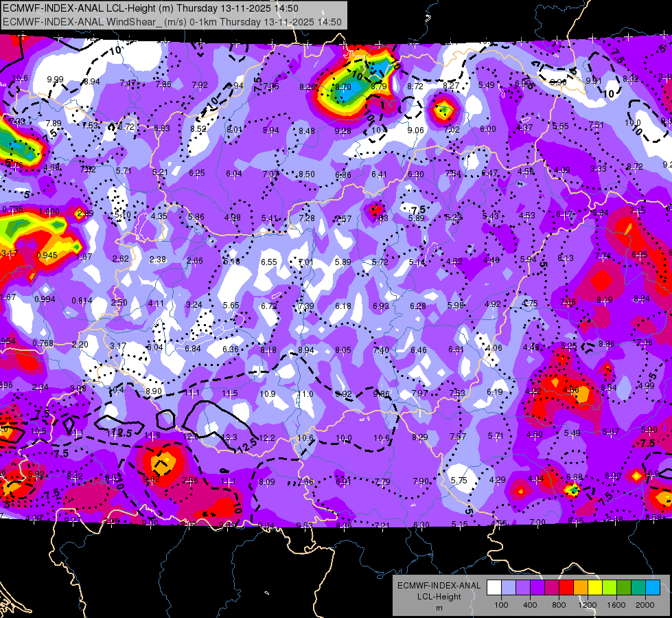Image resolution: width=672 pixels, height=618 pixels.
Task: Pick the orange legend swatch
Action: coord(581,588)
